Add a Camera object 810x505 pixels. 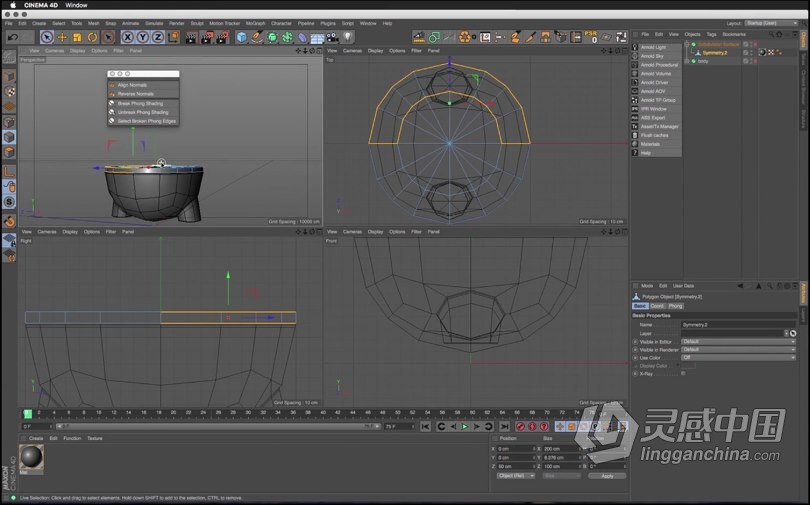tap(332, 37)
